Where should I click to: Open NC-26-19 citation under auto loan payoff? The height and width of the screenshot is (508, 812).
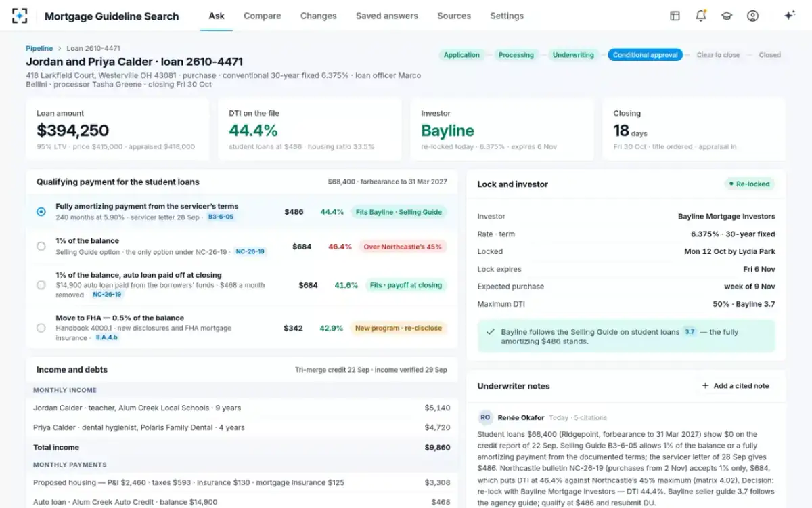(107, 295)
